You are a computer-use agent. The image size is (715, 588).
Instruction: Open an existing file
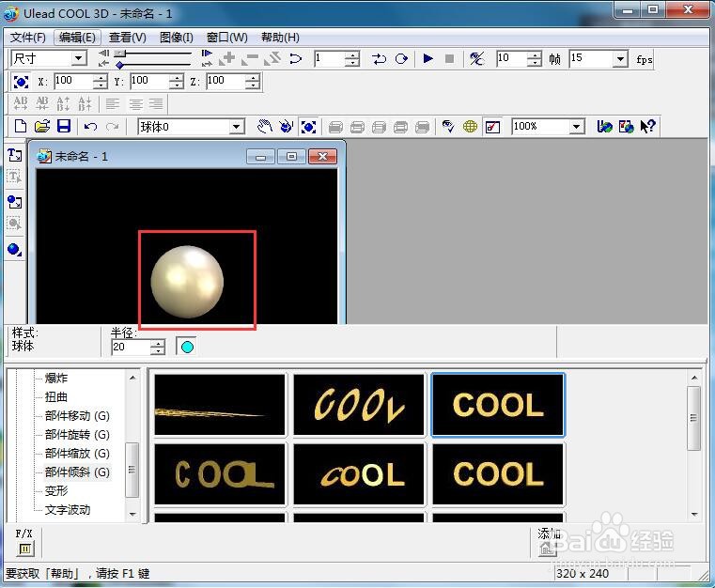[42, 126]
